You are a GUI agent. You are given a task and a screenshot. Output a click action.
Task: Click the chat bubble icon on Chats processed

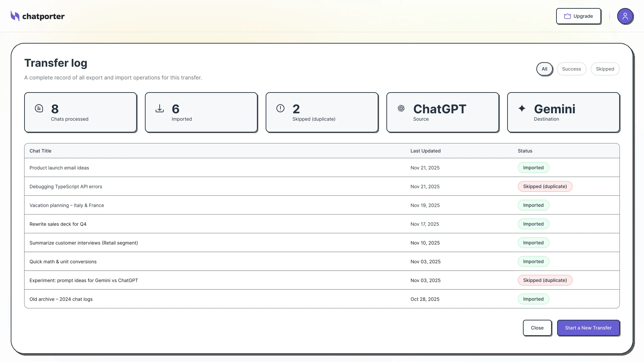tap(39, 108)
